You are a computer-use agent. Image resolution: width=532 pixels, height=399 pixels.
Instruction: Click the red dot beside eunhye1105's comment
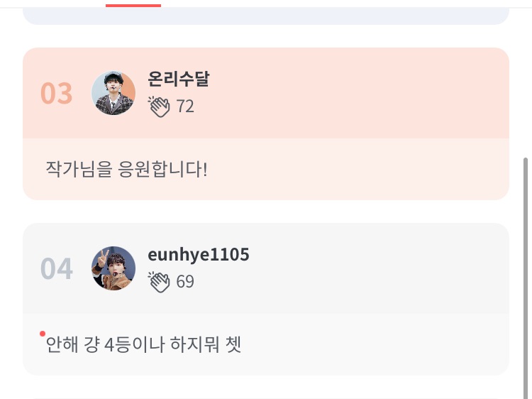click(x=43, y=334)
